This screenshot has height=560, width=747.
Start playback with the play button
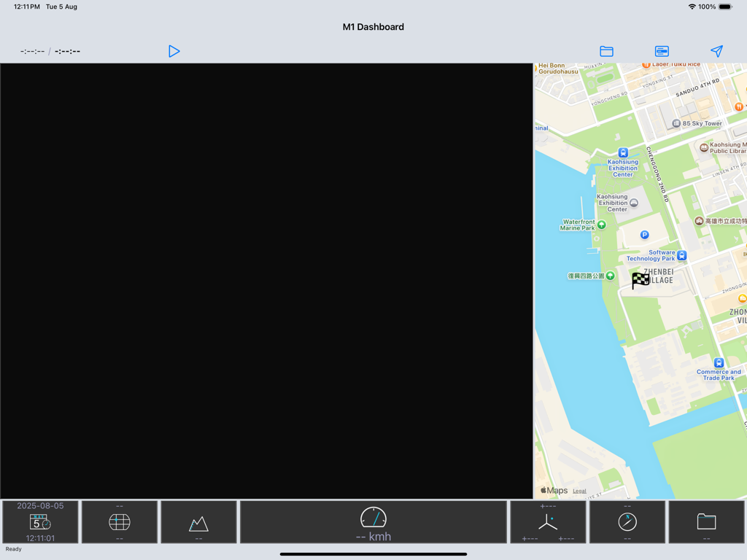(174, 51)
